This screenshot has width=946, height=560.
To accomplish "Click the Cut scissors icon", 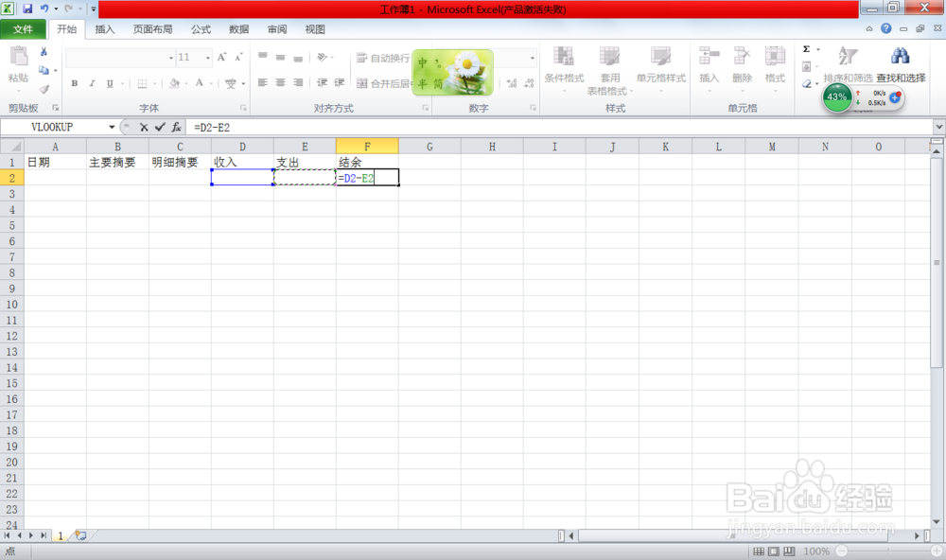I will point(44,52).
